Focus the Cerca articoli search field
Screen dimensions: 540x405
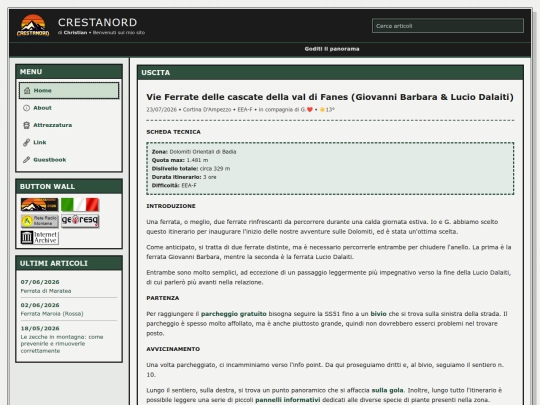[x=448, y=26]
